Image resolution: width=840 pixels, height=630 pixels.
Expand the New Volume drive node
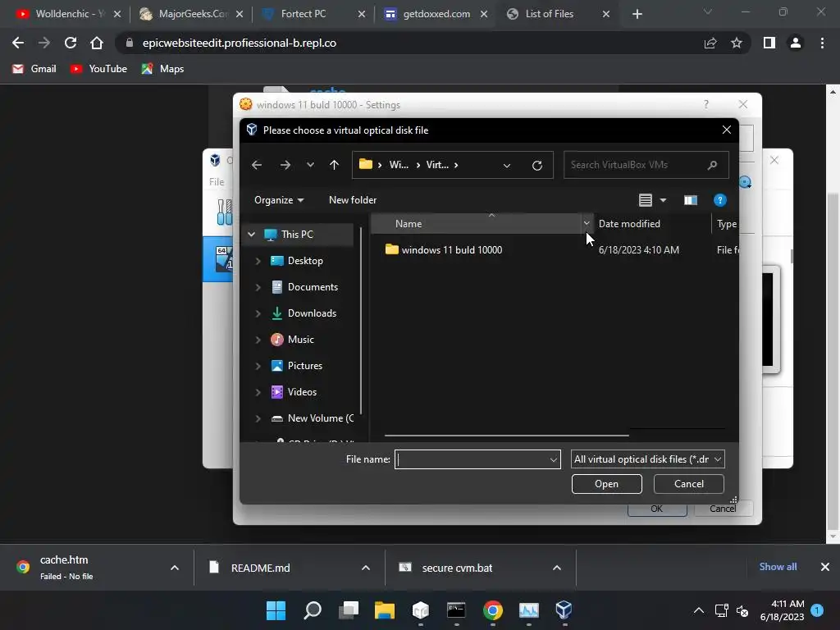pyautogui.click(x=258, y=418)
